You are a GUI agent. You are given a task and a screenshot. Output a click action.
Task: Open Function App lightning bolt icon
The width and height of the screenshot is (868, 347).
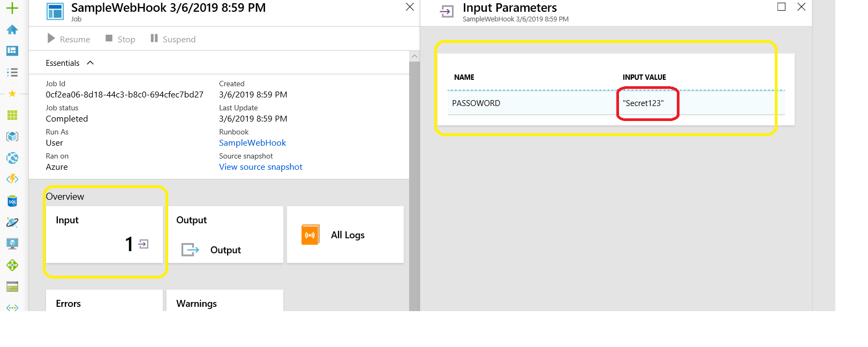12,179
